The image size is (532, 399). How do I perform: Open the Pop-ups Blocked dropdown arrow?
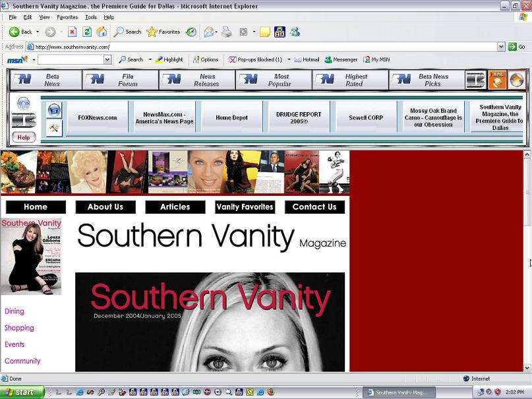point(289,60)
